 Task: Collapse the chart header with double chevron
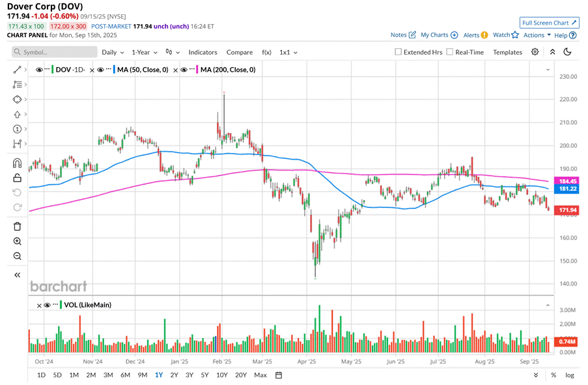coord(552,51)
